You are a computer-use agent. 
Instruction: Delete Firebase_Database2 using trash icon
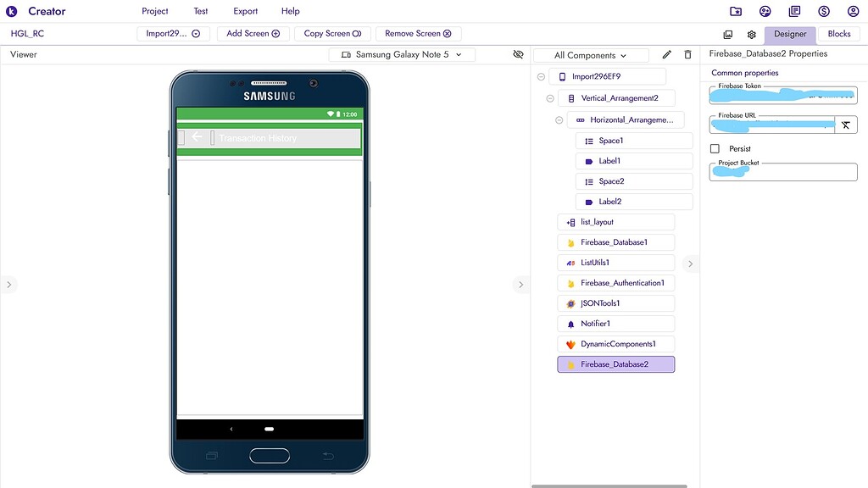point(687,53)
